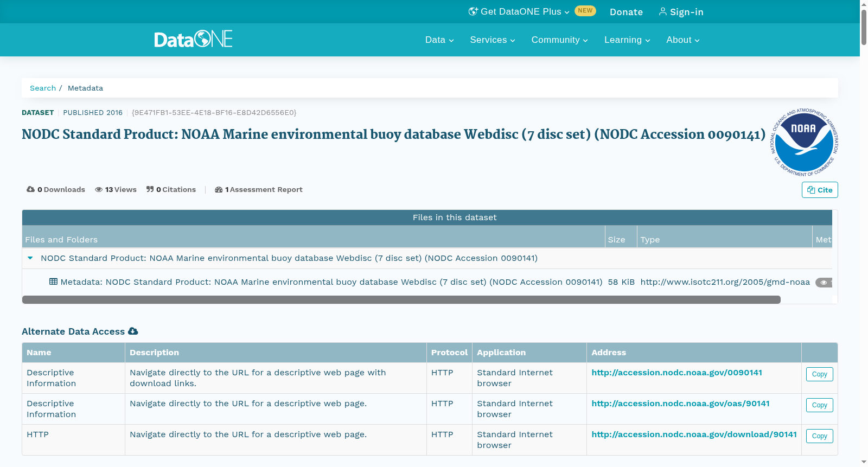Click the table icon beside Metadata file
Viewport: 868px width, 467px height.
coord(53,282)
